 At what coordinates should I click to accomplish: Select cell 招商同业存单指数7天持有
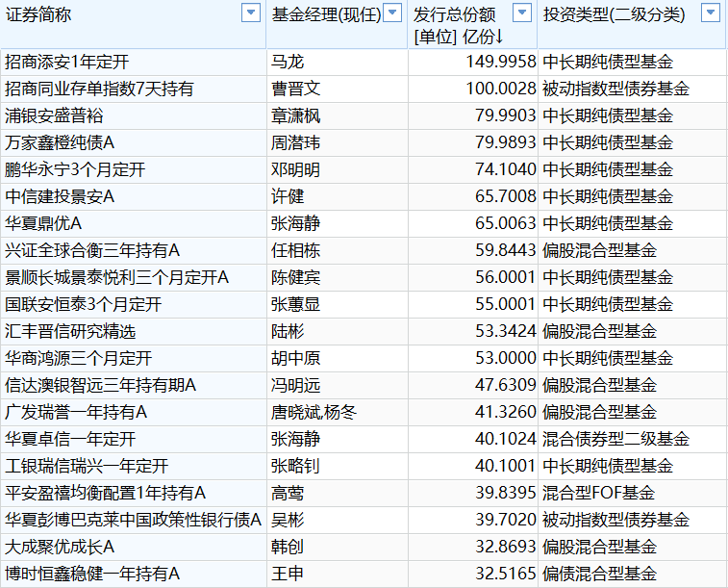(x=134, y=89)
